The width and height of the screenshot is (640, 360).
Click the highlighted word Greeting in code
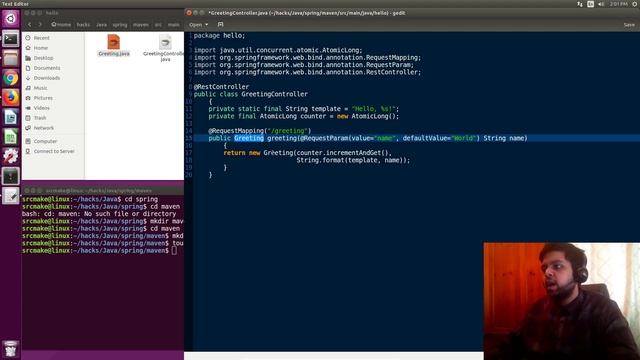click(x=249, y=138)
